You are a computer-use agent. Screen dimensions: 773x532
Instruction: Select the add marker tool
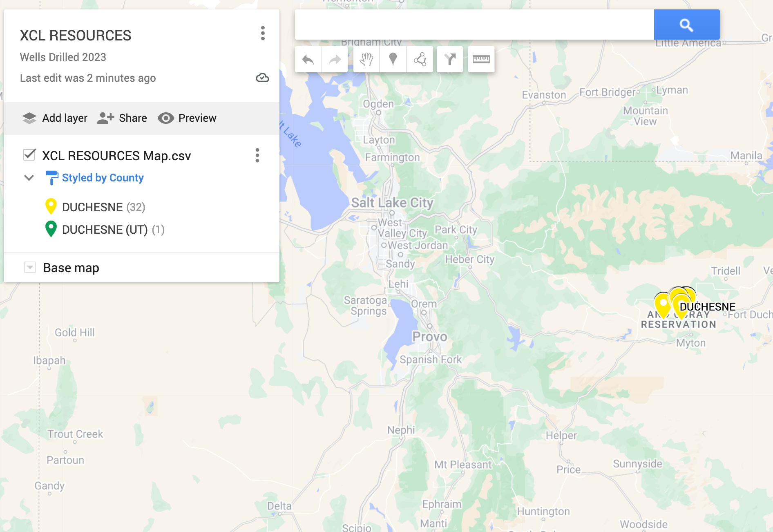point(393,60)
